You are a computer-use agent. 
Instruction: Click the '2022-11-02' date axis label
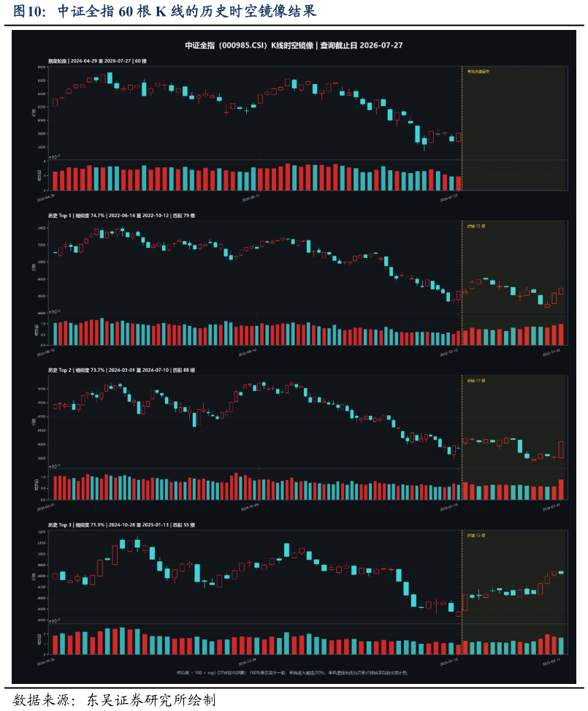(x=551, y=352)
